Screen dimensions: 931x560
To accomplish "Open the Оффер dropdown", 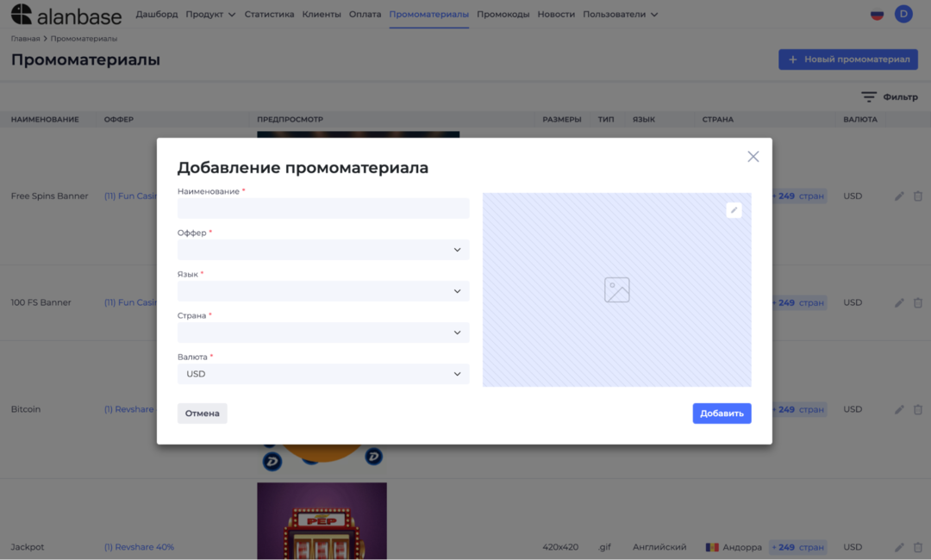I will [x=322, y=250].
